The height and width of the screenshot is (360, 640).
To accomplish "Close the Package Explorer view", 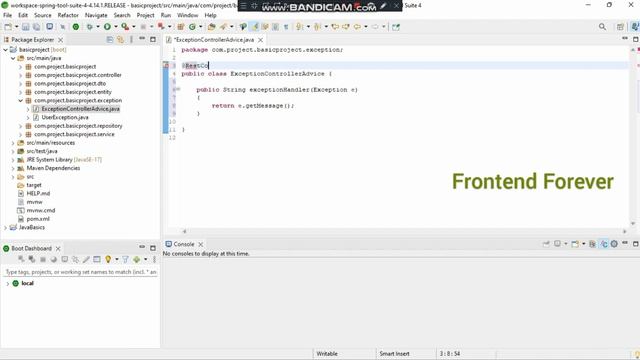I will click(60, 40).
